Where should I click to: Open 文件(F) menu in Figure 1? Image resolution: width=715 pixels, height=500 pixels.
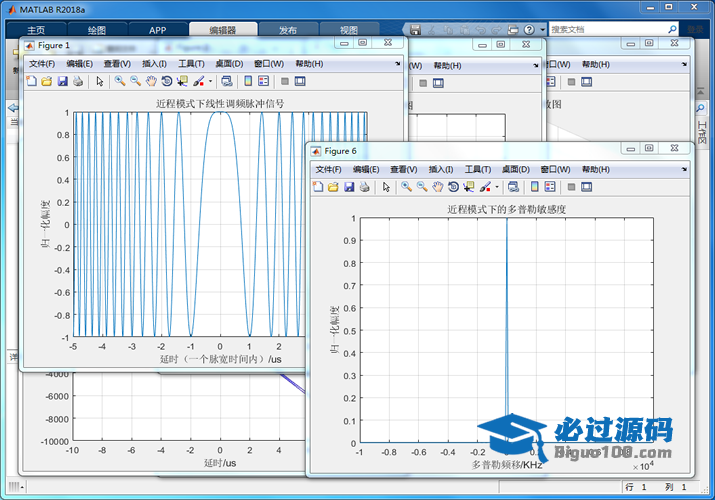[x=42, y=64]
